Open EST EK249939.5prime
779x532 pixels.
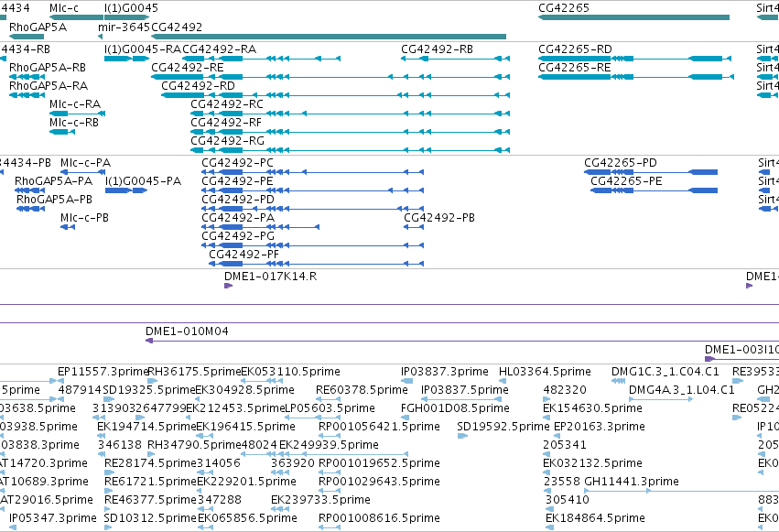(329, 445)
